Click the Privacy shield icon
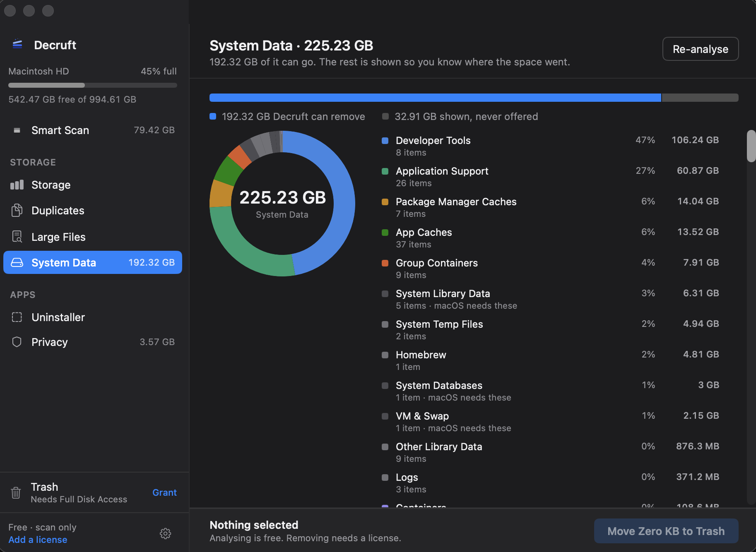The width and height of the screenshot is (756, 552). point(17,342)
